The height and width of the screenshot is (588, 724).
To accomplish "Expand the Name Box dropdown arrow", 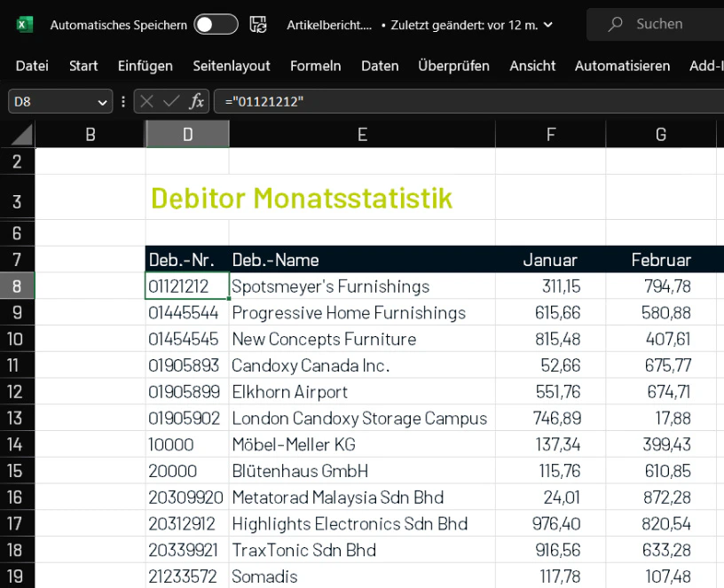I will 103,102.
